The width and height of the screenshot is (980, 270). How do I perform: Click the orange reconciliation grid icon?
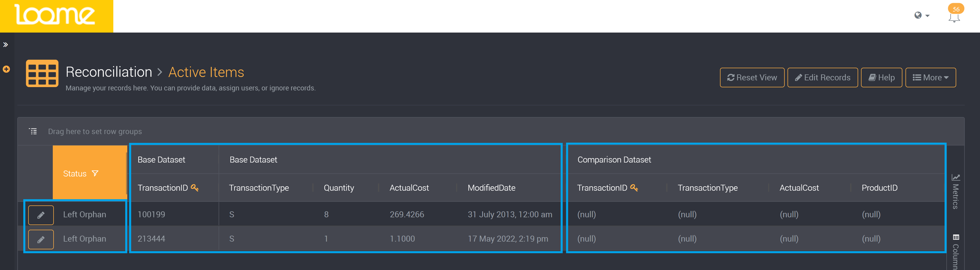[42, 73]
